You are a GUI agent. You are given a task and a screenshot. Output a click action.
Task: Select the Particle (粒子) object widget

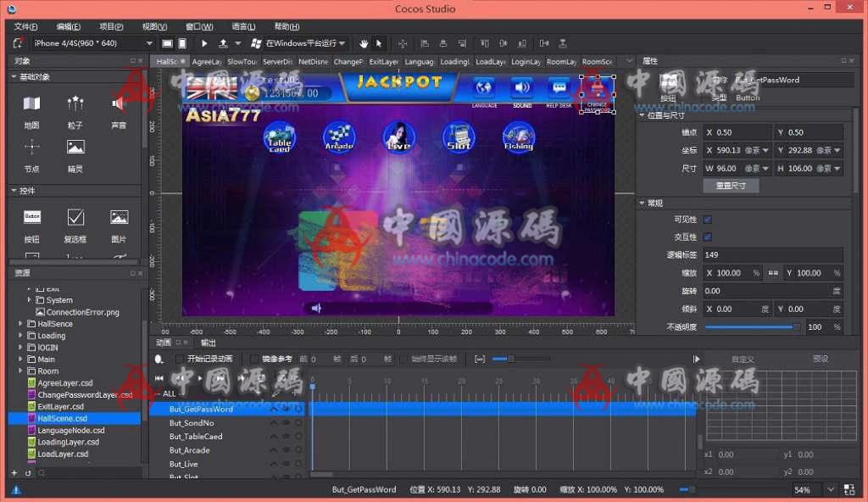[x=75, y=112]
